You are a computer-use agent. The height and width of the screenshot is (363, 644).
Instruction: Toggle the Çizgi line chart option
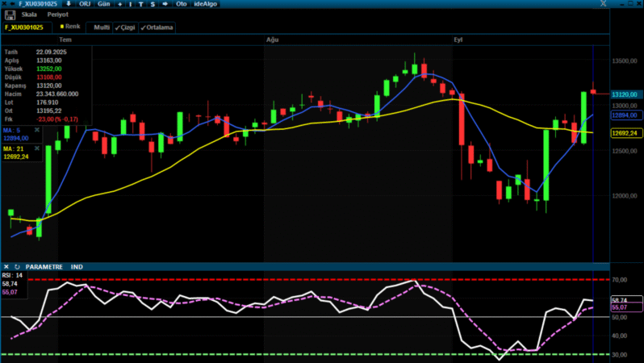(124, 27)
